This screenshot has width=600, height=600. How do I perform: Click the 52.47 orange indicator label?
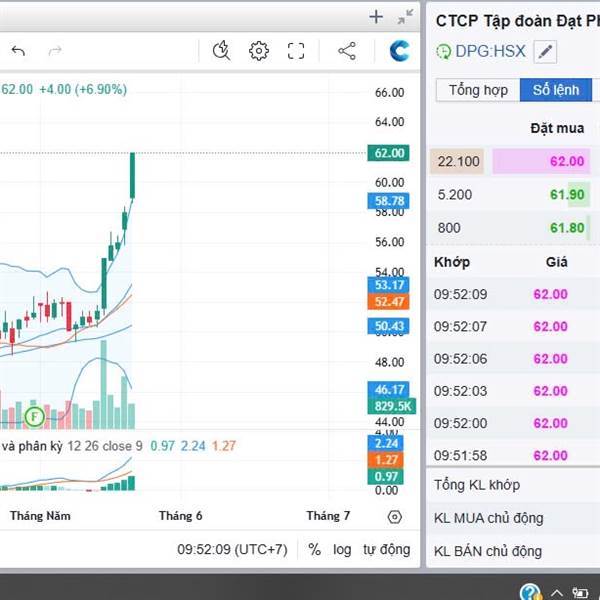click(x=388, y=302)
